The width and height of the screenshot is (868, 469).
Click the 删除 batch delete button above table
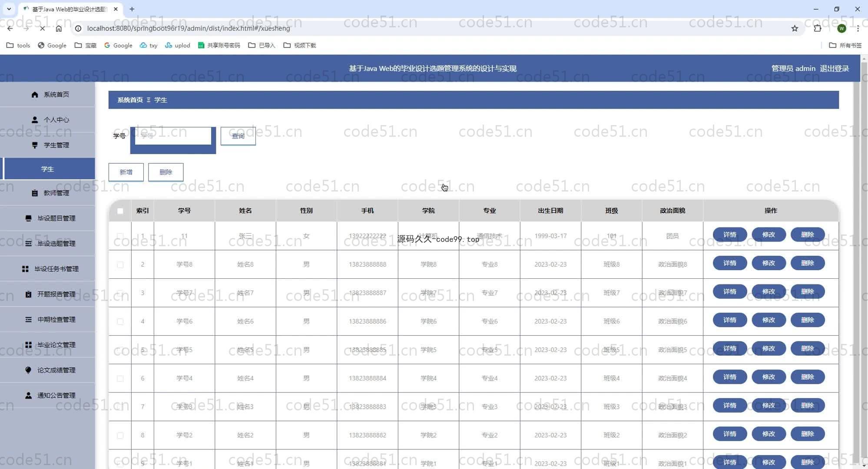coord(166,172)
